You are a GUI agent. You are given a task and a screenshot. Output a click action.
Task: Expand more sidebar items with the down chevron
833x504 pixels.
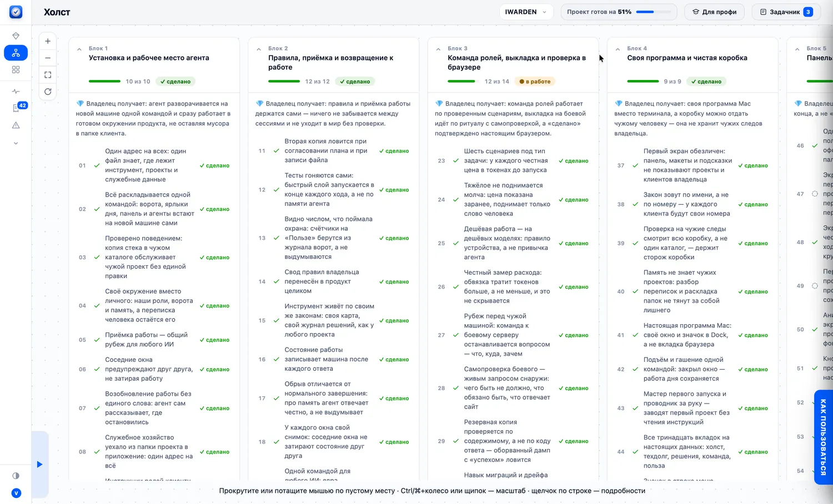16,143
